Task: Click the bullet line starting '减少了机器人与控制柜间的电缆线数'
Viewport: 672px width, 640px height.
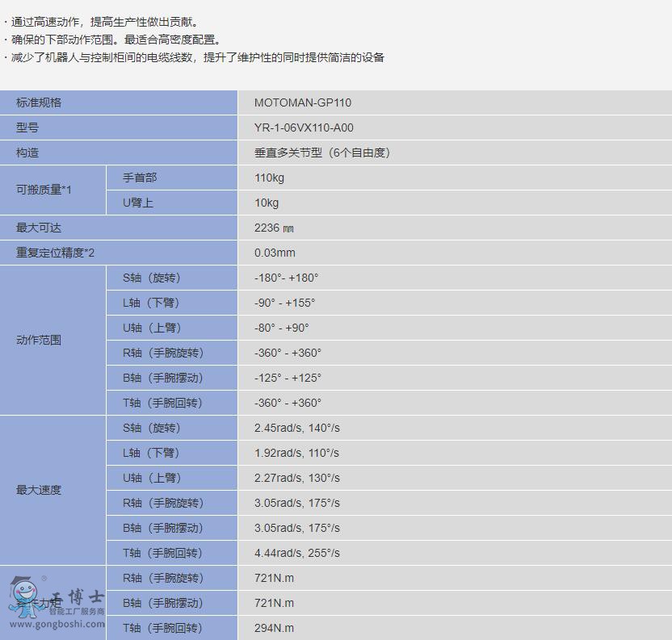Action: pyautogui.click(x=194, y=57)
